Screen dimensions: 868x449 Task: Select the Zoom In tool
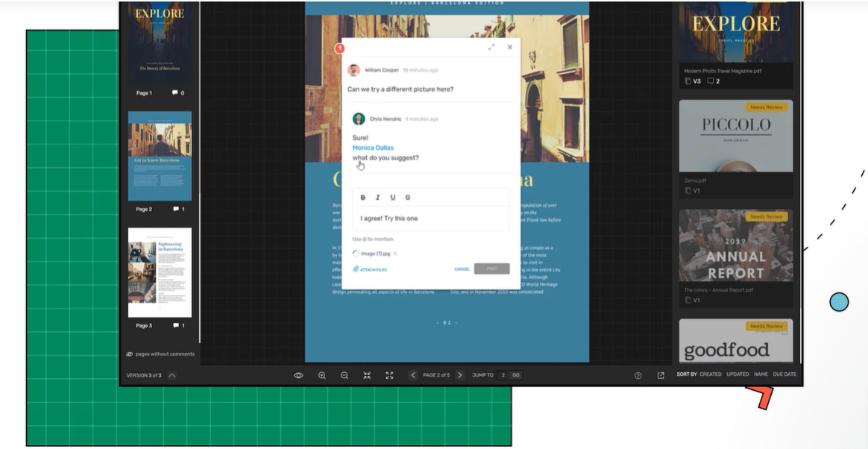pos(322,375)
